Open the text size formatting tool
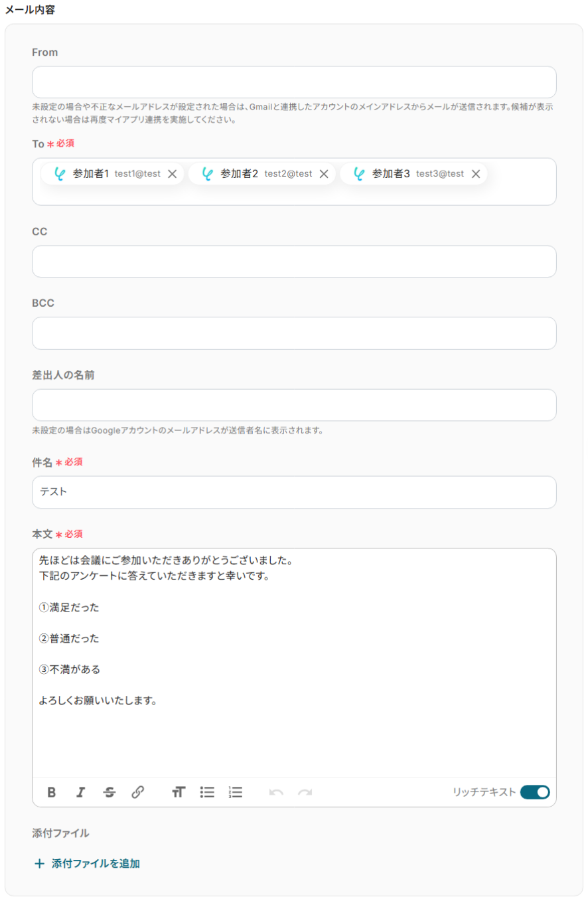588x901 pixels. 179,792
